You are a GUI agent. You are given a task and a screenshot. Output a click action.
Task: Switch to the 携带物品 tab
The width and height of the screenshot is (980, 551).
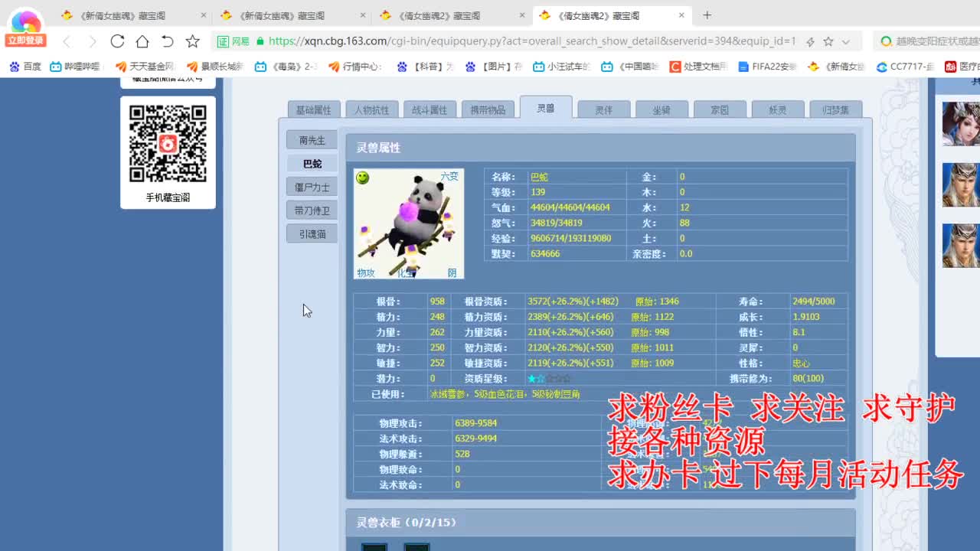tap(488, 110)
